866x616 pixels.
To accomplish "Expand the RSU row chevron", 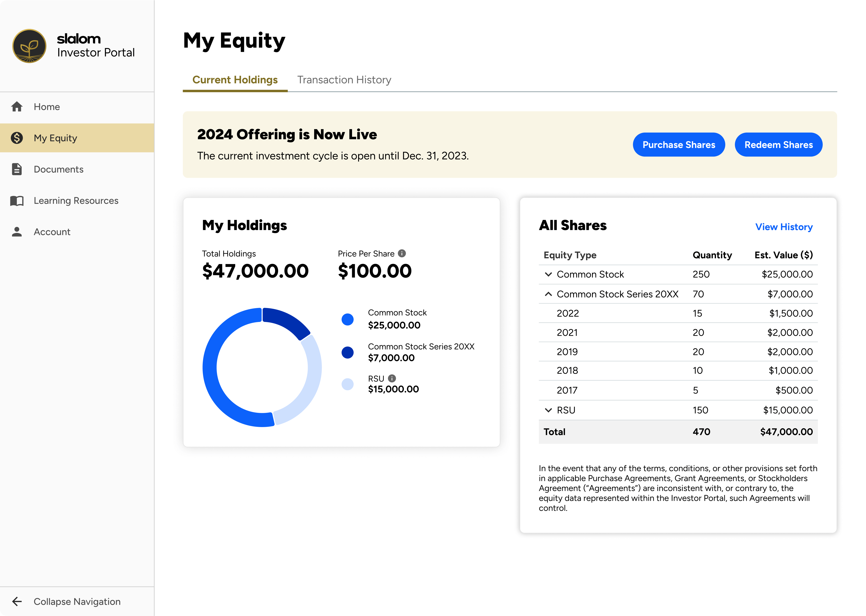I will tap(548, 410).
